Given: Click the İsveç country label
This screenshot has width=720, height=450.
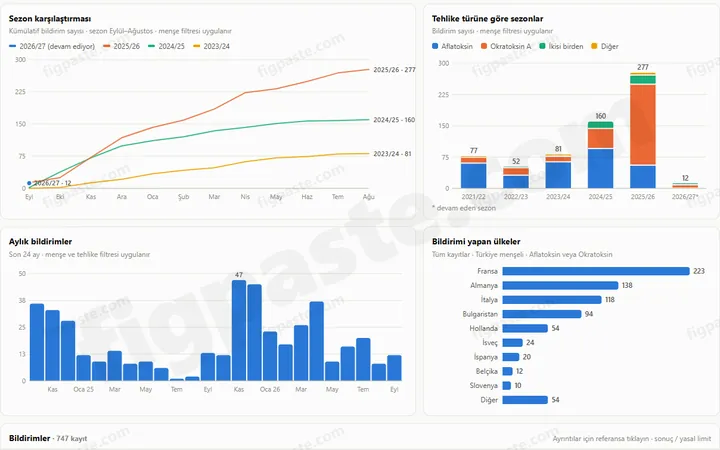Looking at the screenshot, I should [489, 343].
